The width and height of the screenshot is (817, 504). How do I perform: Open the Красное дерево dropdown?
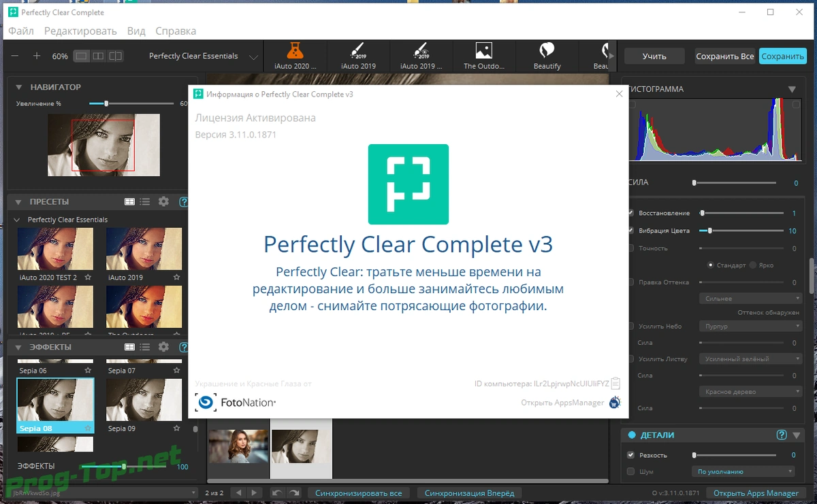750,392
